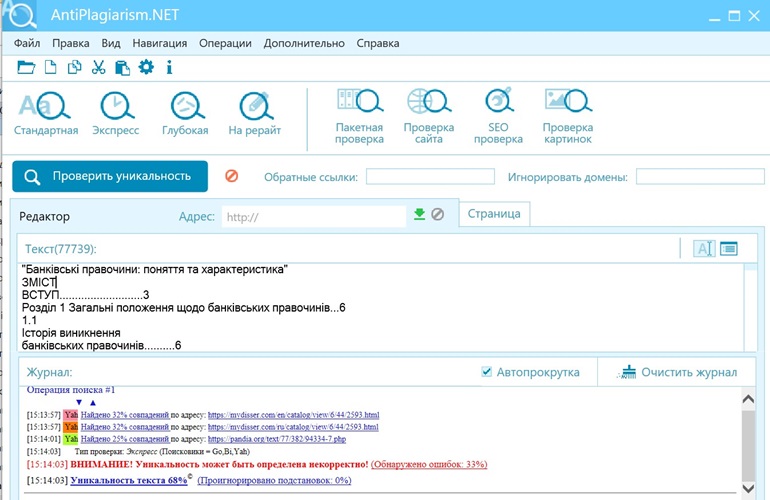This screenshot has height=500, width=770.
Task: Open file with the folder icon
Action: tap(26, 67)
